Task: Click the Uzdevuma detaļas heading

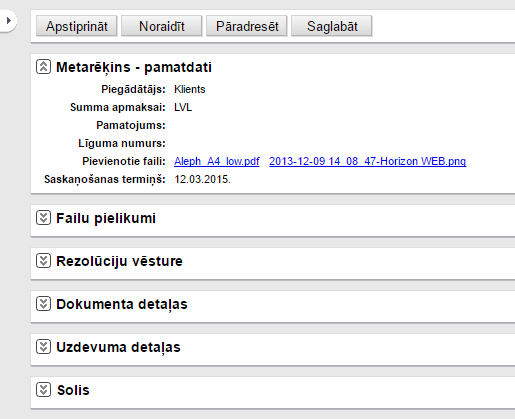Action: (118, 347)
